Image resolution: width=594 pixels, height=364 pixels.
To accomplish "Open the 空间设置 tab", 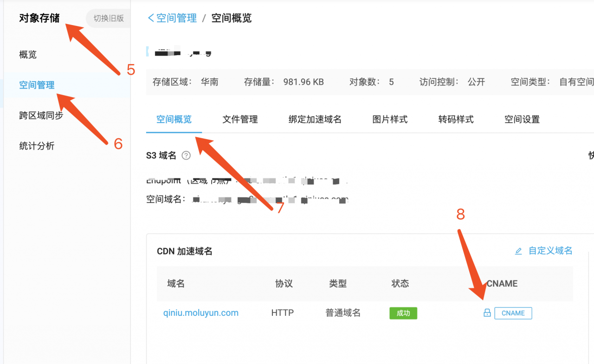I will (522, 119).
